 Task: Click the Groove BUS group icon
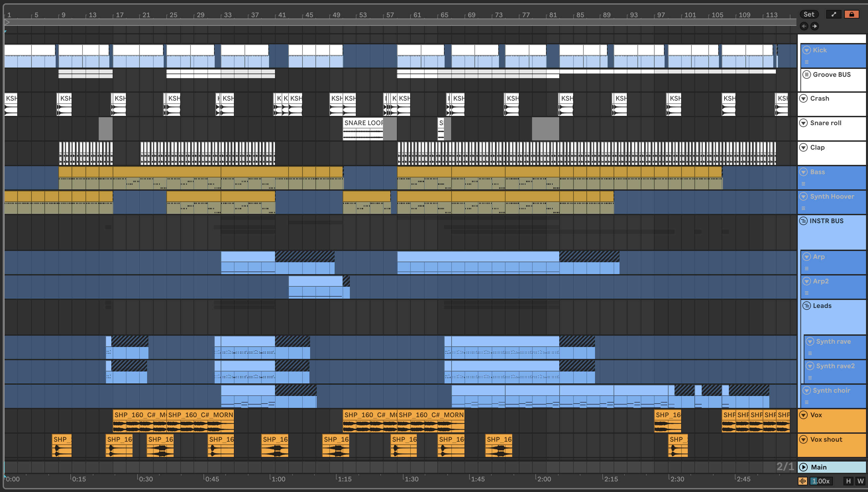coord(806,74)
